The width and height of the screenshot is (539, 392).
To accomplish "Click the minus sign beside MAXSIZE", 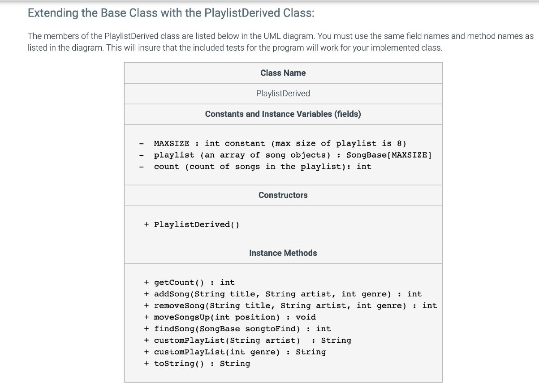I will [142, 144].
